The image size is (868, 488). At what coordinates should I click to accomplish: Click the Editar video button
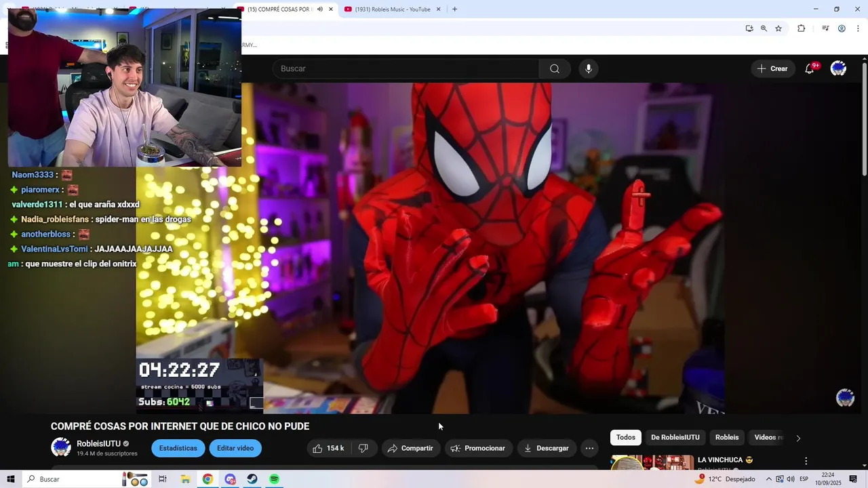pyautogui.click(x=235, y=448)
